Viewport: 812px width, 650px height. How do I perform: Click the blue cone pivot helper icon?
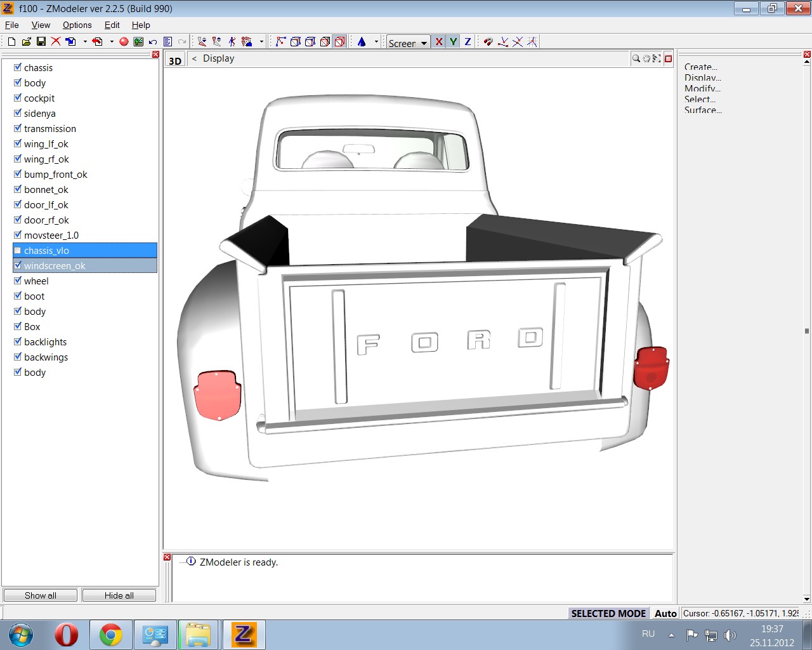(x=362, y=42)
